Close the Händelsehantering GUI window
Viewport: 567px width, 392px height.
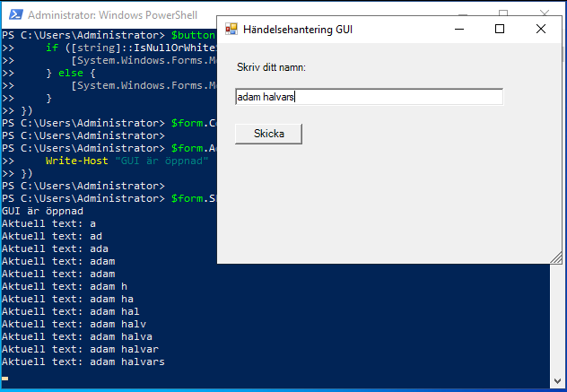coord(541,29)
